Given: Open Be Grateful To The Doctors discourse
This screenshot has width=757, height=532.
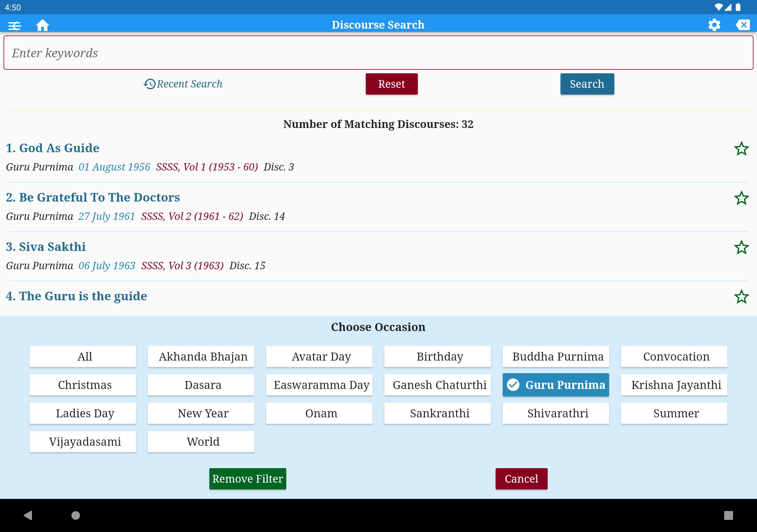Looking at the screenshot, I should [93, 197].
